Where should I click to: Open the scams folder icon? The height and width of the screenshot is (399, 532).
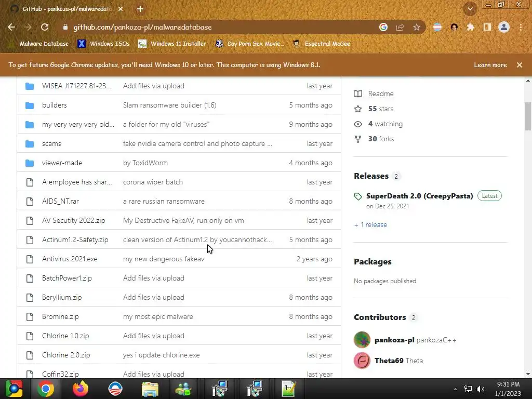pyautogui.click(x=30, y=144)
